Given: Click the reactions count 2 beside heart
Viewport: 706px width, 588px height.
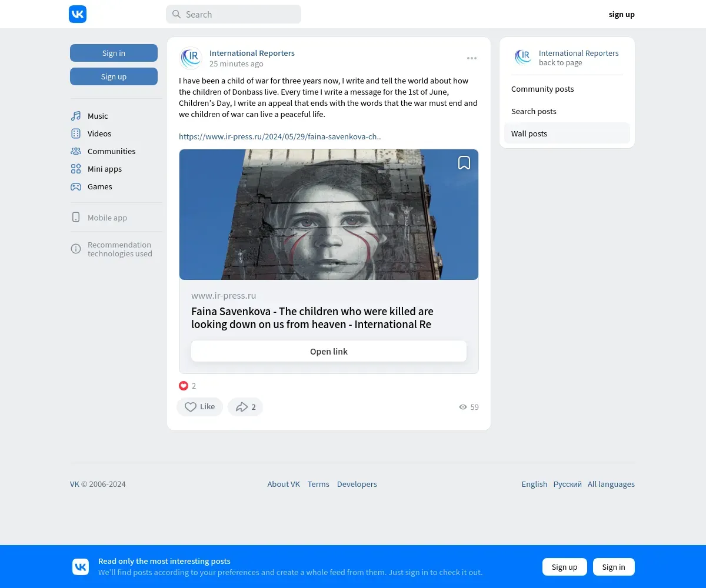Looking at the screenshot, I should click(x=194, y=386).
